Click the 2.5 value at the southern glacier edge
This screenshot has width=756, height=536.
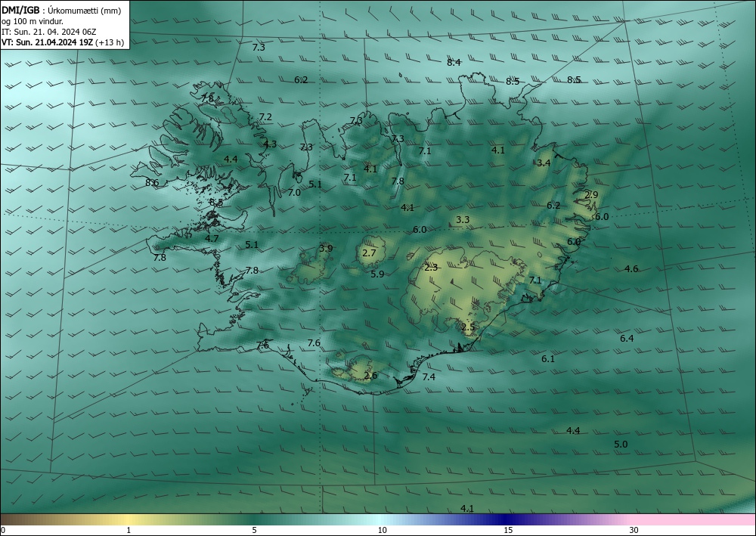click(468, 327)
